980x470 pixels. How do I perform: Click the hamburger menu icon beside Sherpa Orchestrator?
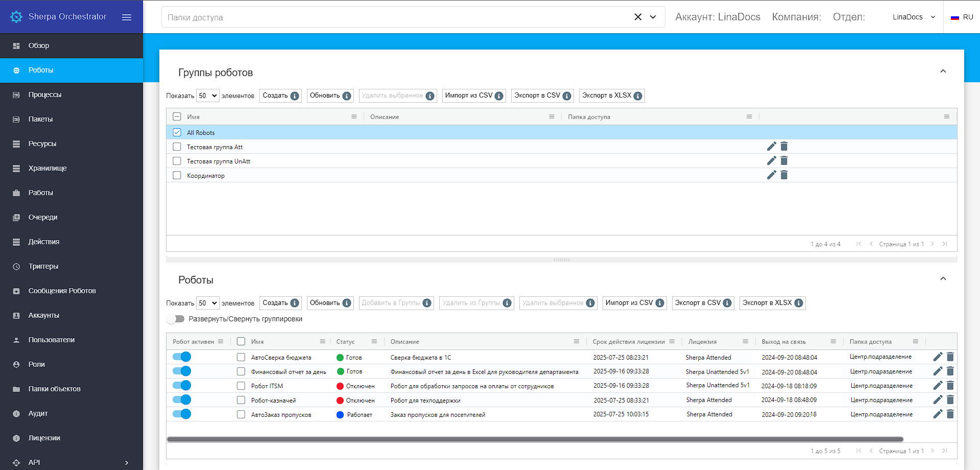point(127,17)
